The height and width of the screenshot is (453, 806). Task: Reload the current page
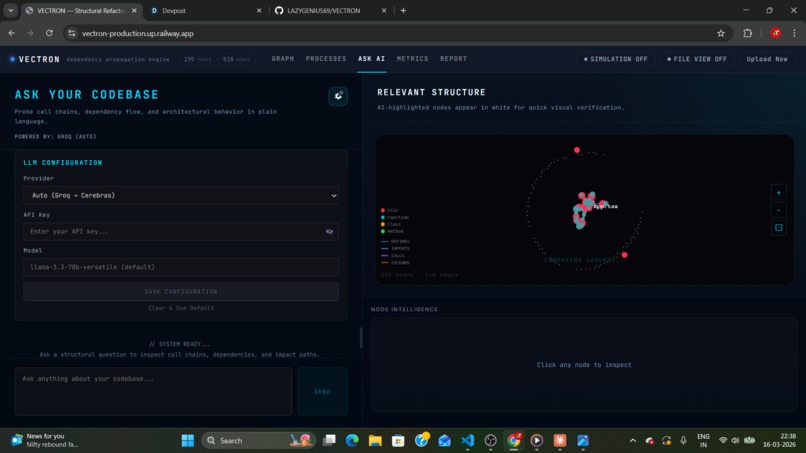(49, 33)
